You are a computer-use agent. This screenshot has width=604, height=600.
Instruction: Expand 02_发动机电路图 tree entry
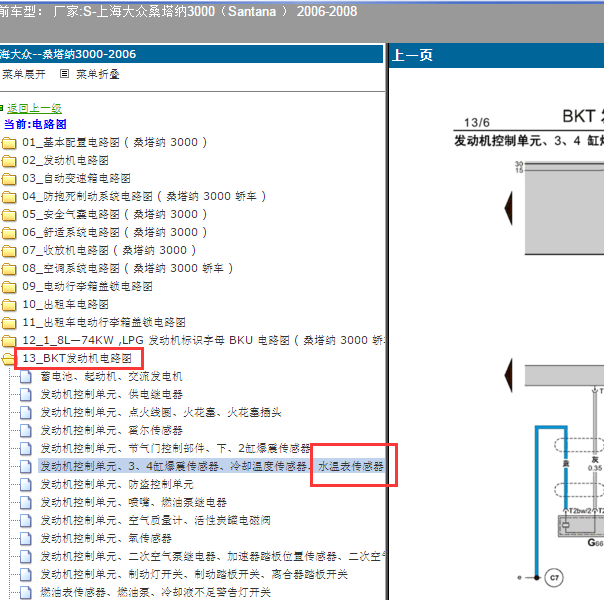point(65,161)
